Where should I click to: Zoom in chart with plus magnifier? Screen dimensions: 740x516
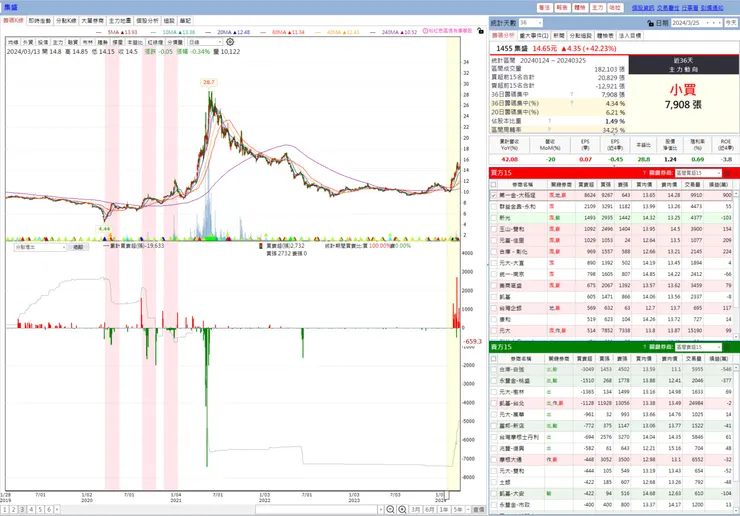point(402,509)
